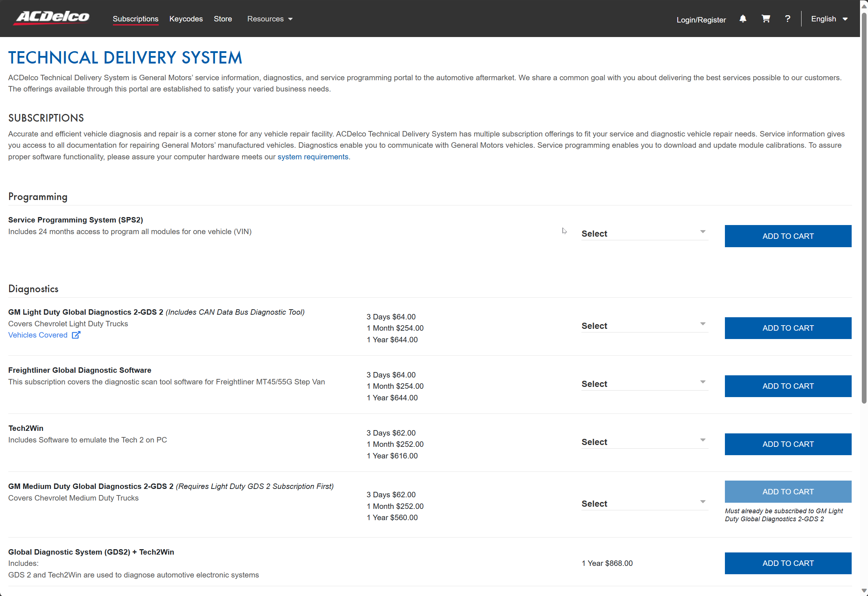The image size is (868, 596).
Task: Add Tech2Win to cart
Action: pos(788,444)
